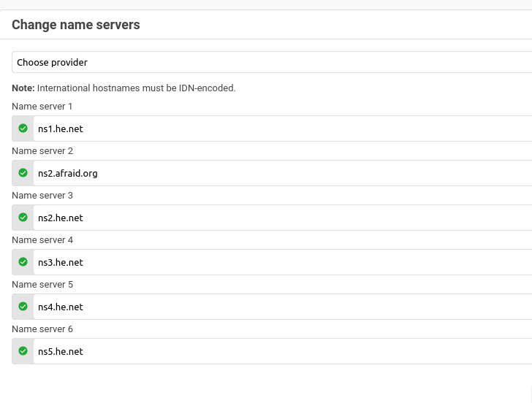Click the green validation icon for ns4.he.net
532x403 pixels.
point(23,307)
